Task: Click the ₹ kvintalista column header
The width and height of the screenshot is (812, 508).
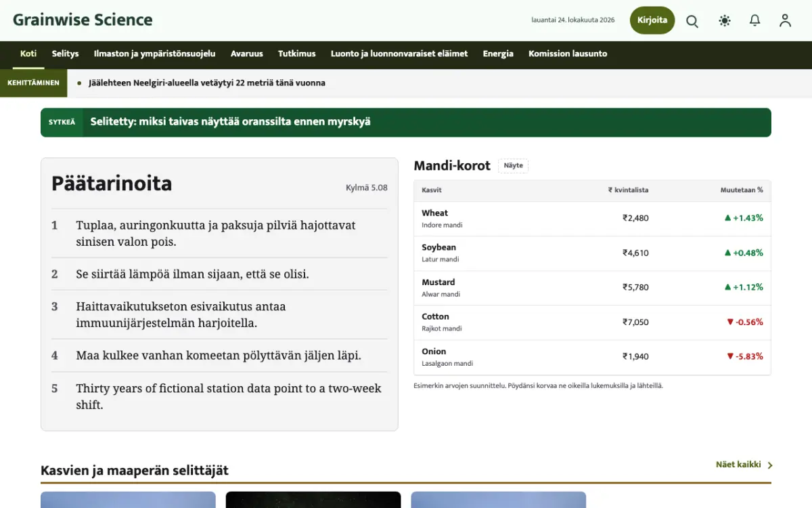Action: click(x=628, y=190)
